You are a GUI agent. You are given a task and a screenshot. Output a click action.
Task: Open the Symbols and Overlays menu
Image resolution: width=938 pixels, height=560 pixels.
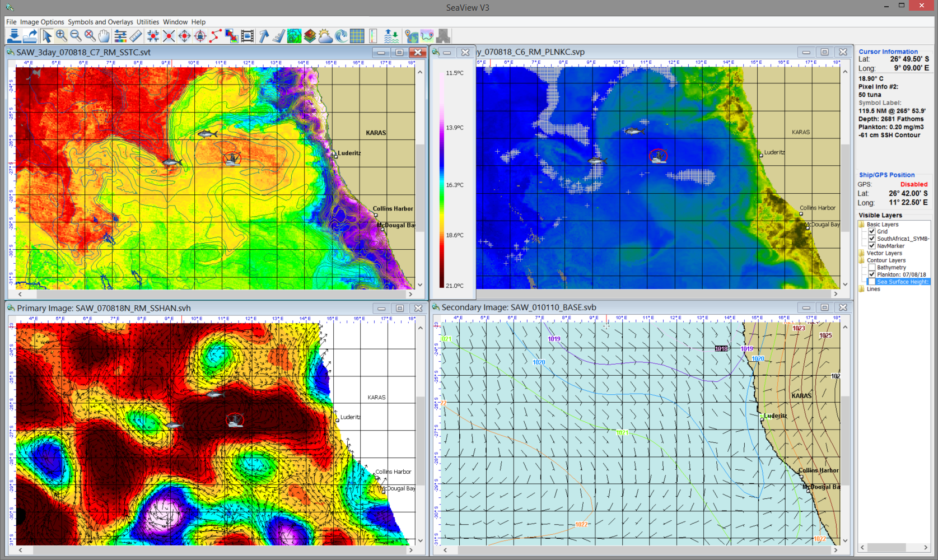click(x=100, y=22)
